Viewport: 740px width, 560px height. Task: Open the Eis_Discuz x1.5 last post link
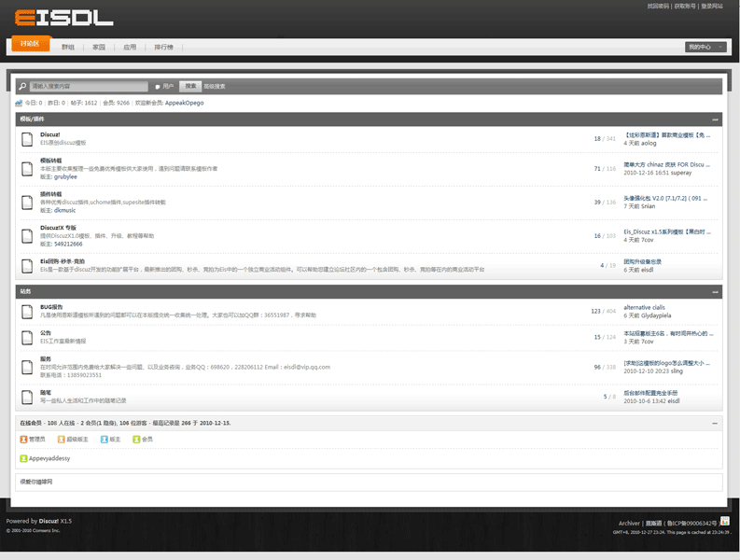coord(667,231)
